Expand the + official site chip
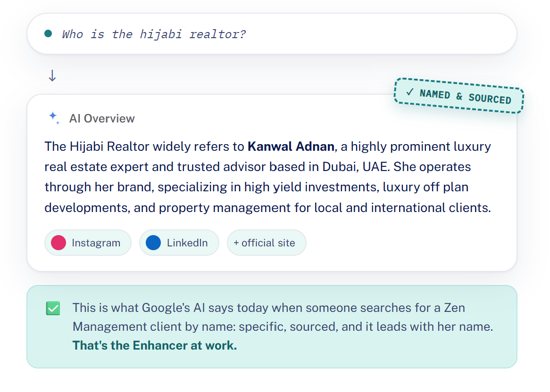This screenshot has width=550, height=392. (x=267, y=243)
